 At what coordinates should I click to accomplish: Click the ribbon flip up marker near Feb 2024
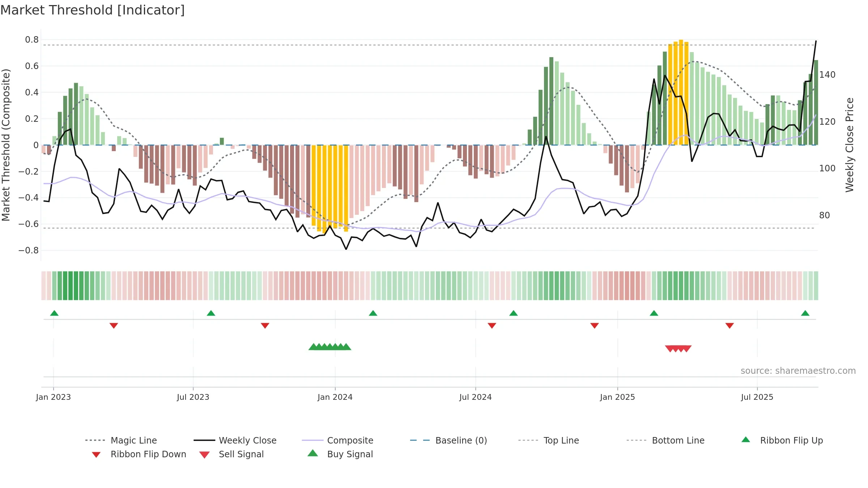(x=373, y=313)
